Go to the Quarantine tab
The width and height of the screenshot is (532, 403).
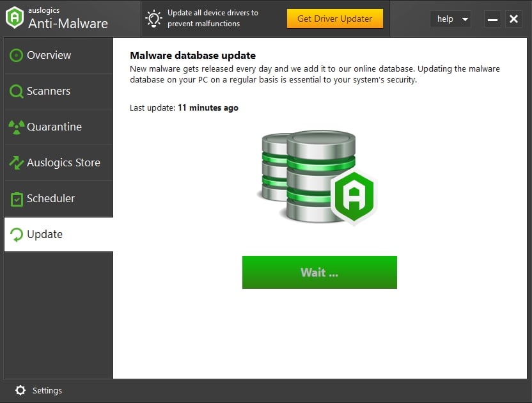click(59, 127)
